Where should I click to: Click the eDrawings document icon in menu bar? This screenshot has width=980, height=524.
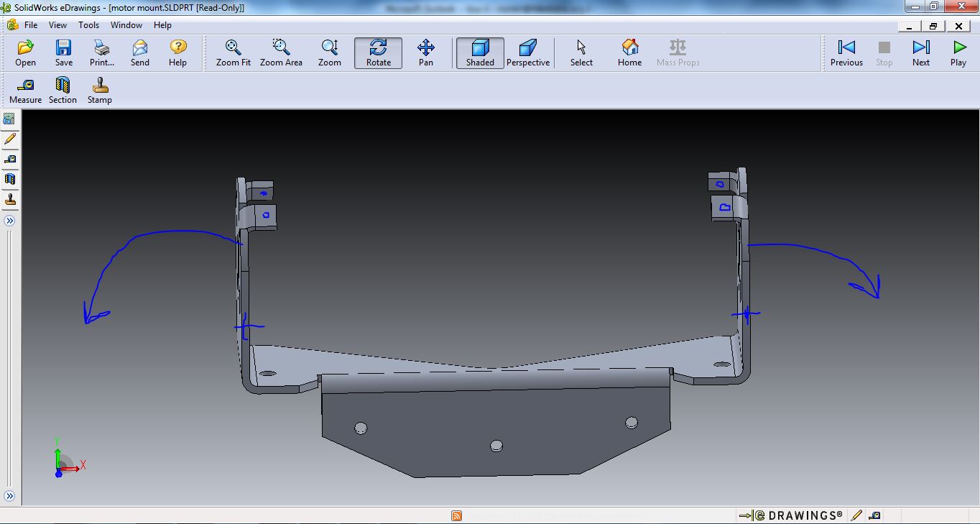11,25
